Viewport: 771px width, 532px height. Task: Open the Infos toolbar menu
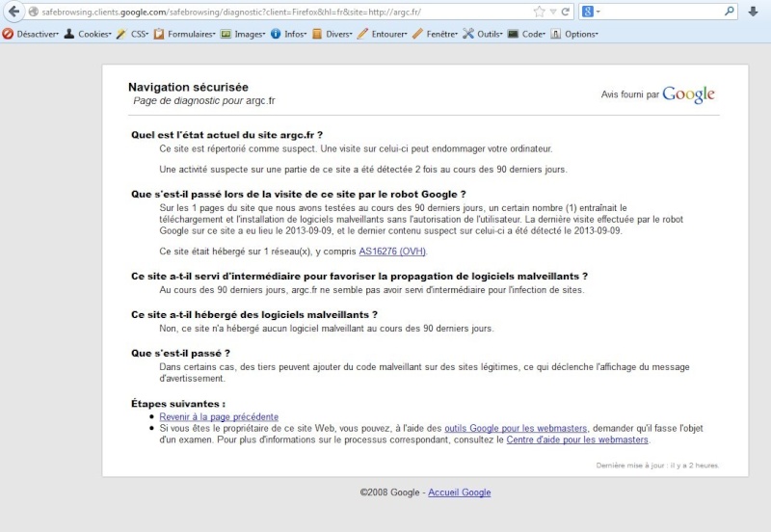tap(288, 34)
